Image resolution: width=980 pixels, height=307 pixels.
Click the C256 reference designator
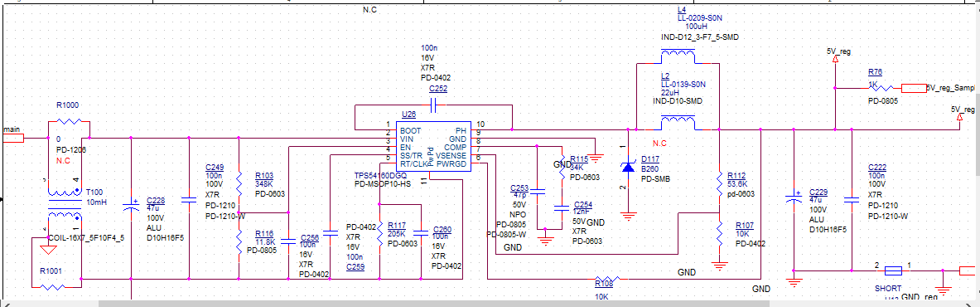[310, 238]
